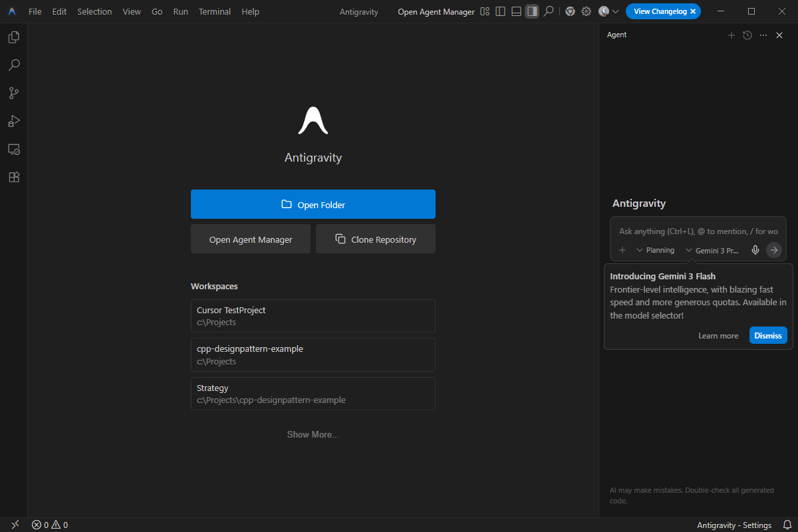
Task: Click the blue Open Folder button
Action: [313, 204]
